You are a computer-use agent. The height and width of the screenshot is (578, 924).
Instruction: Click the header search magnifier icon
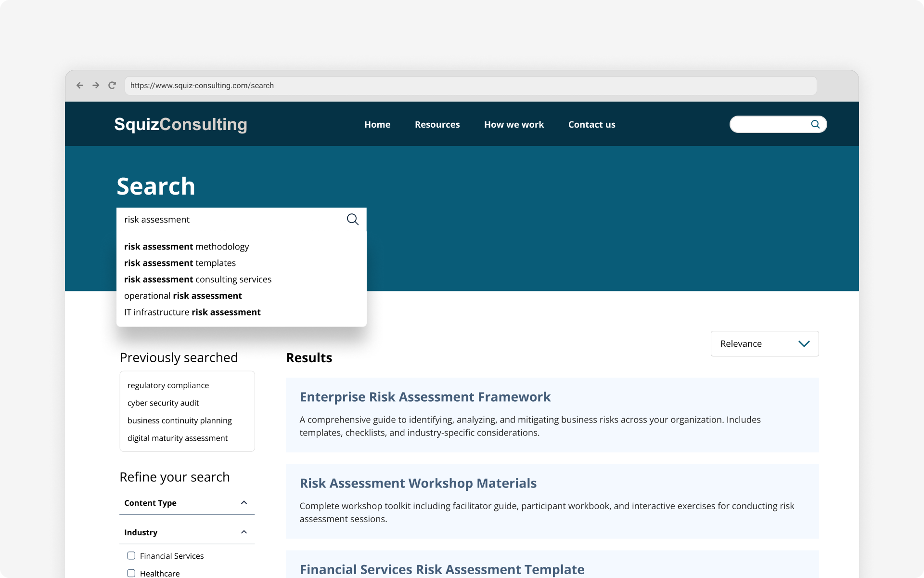click(815, 124)
